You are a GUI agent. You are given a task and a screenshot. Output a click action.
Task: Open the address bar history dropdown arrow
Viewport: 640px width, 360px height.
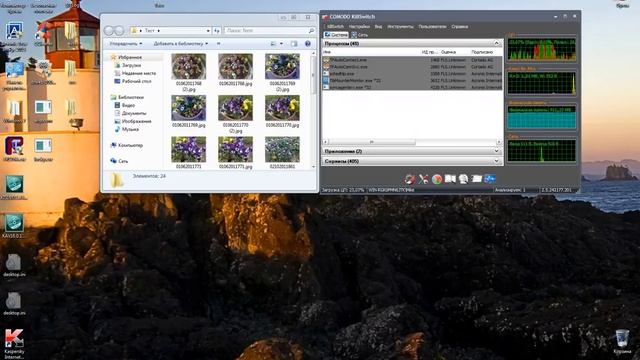(x=208, y=31)
